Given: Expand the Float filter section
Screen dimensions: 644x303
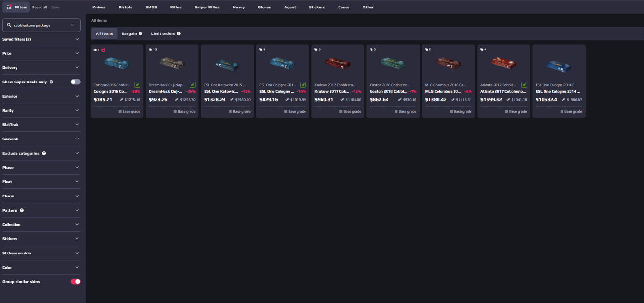Looking at the screenshot, I should pos(41,181).
